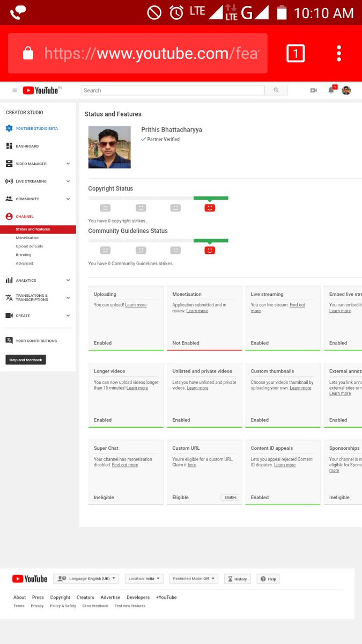Viewport: 362px width, 644px height.
Task: Click the search magnifier button
Action: coord(276,90)
